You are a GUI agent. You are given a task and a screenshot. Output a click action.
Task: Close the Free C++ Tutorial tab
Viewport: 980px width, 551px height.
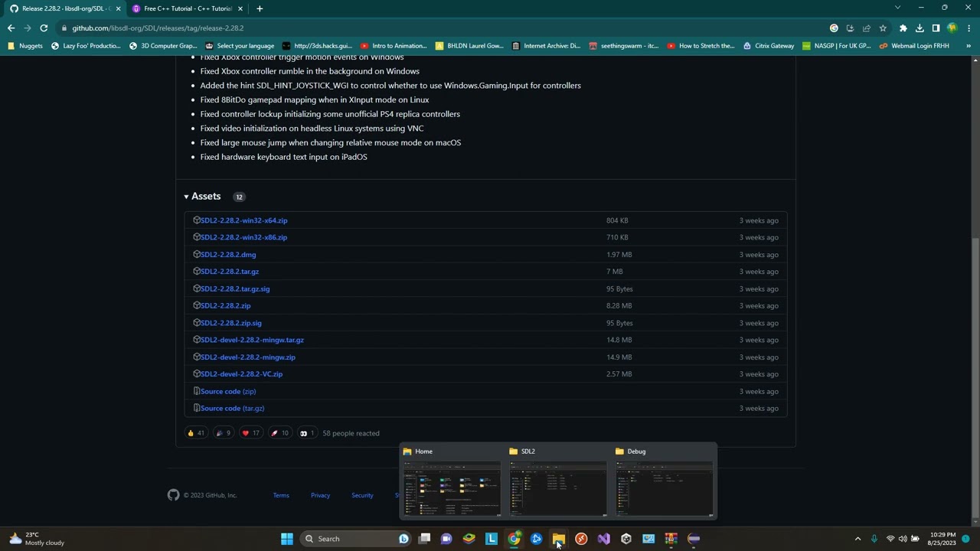pyautogui.click(x=240, y=8)
